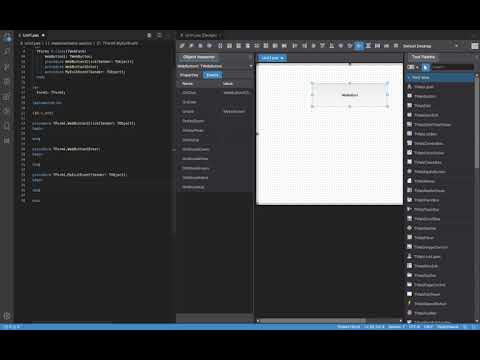
Task: Click the first pencil icon in designer toolbar
Action: [x=182, y=46]
